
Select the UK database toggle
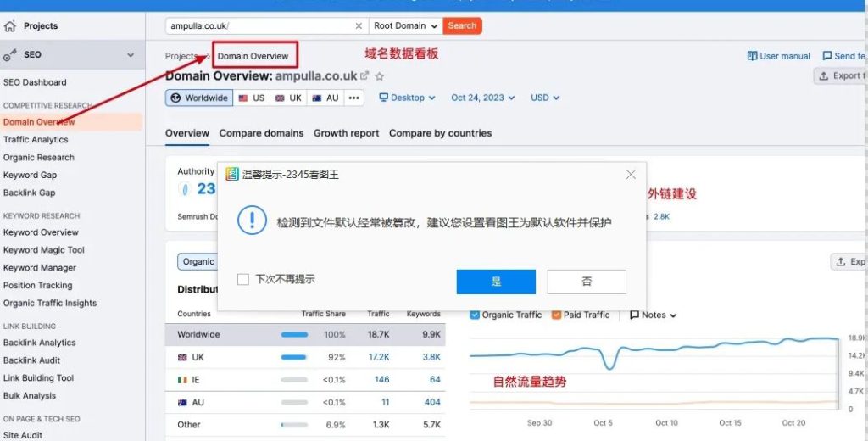[288, 98]
